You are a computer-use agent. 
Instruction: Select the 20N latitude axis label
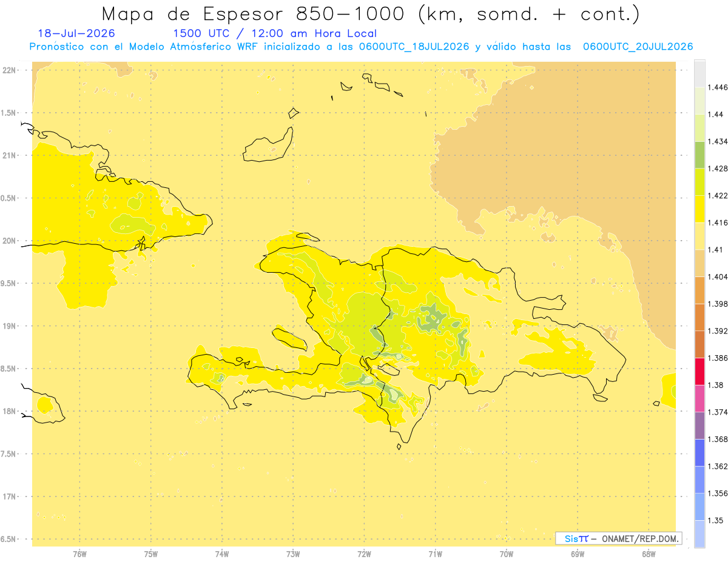pos(9,241)
